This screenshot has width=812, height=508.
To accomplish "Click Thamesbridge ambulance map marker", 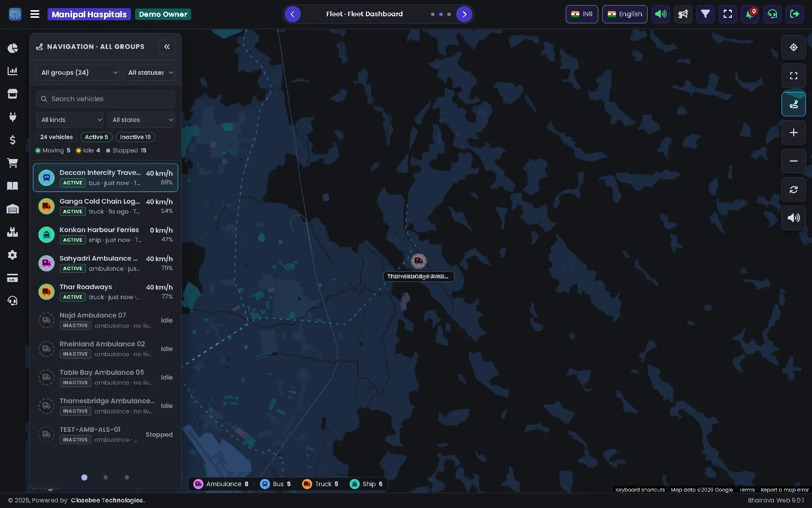I will [419, 261].
